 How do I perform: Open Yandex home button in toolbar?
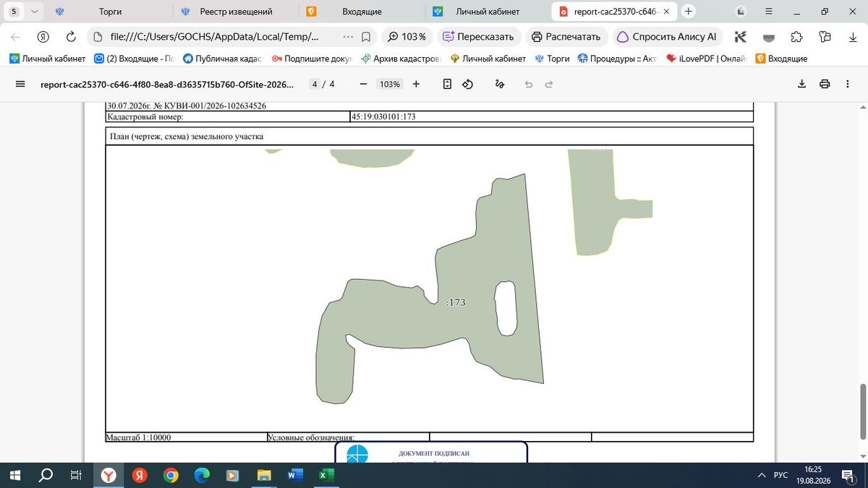43,37
